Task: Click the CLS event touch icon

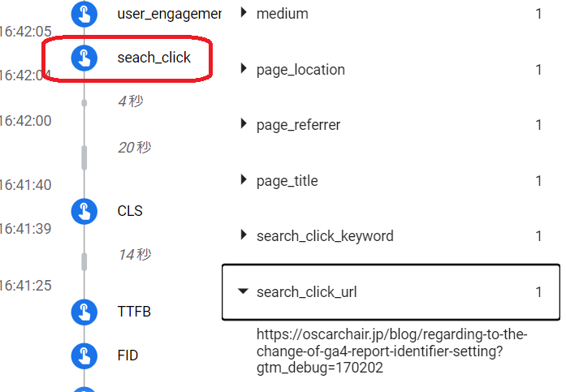Action: point(84,211)
